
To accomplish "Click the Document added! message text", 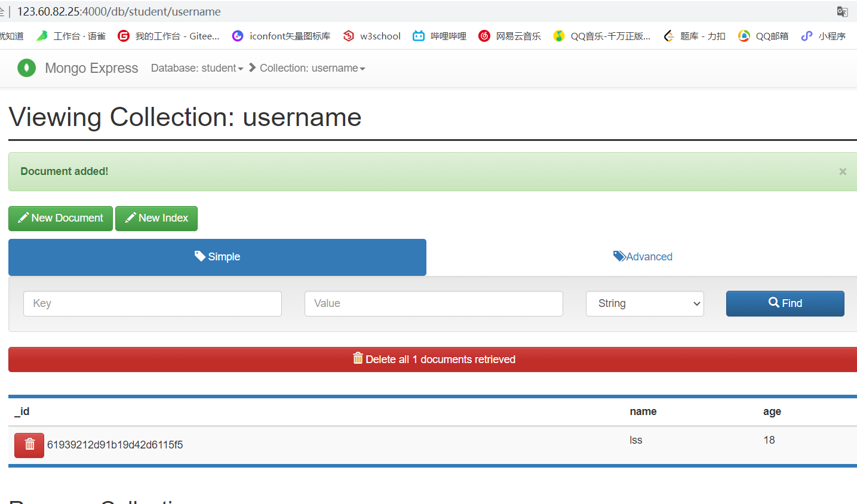I will (x=64, y=171).
